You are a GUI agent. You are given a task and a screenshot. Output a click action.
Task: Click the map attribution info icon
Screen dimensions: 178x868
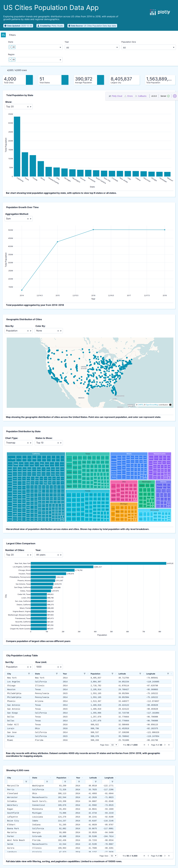click(170, 405)
